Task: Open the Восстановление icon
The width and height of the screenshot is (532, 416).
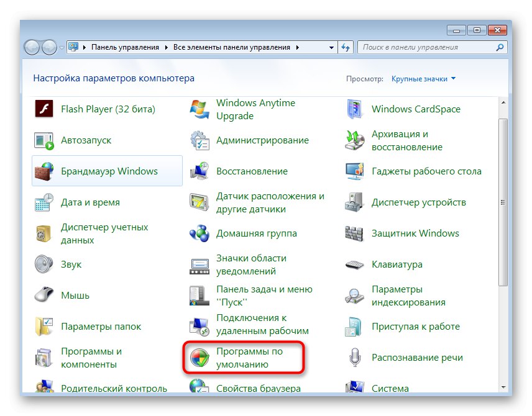Action: pyautogui.click(x=199, y=171)
